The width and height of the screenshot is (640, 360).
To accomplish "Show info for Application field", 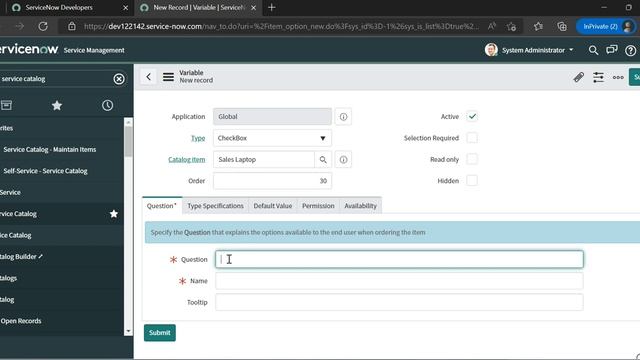I will click(343, 117).
